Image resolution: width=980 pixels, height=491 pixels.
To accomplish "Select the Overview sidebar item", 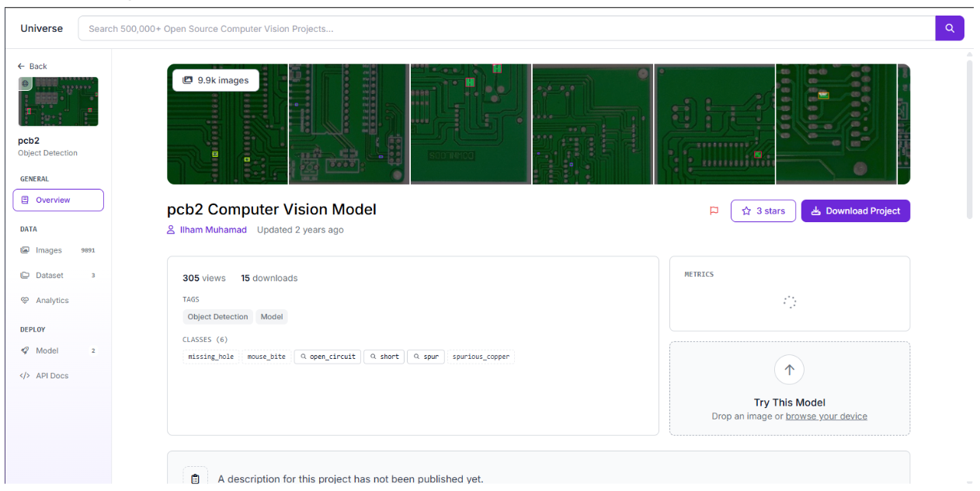I will pyautogui.click(x=58, y=200).
